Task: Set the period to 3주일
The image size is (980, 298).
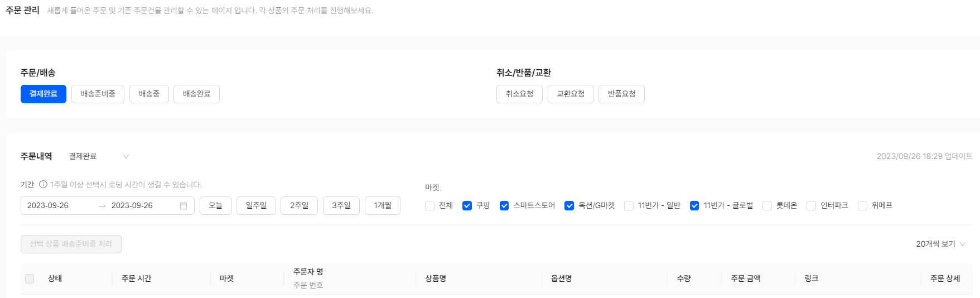Action: click(x=341, y=205)
